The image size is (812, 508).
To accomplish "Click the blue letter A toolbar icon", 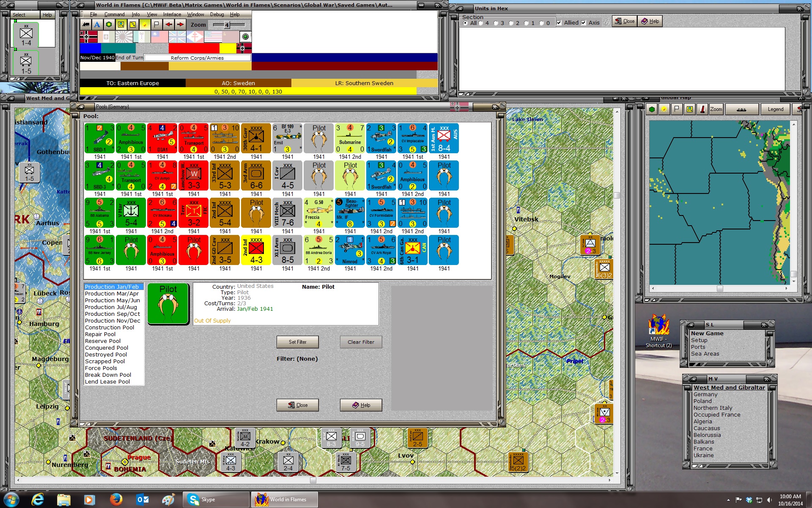I will 97,25.
